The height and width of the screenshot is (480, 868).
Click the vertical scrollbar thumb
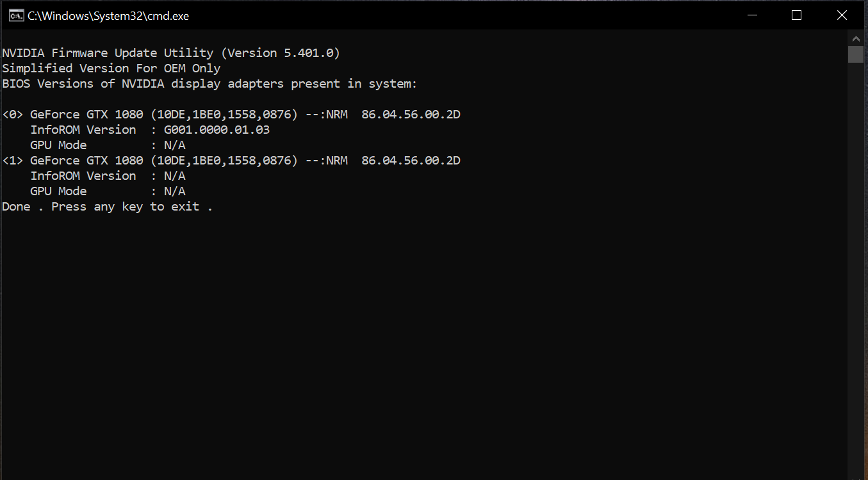pos(856,54)
